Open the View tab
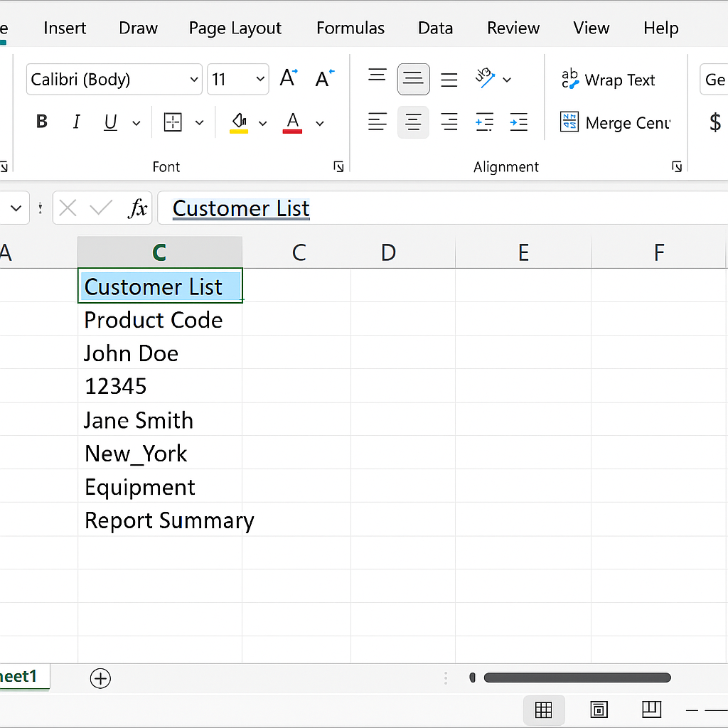 pyautogui.click(x=591, y=28)
